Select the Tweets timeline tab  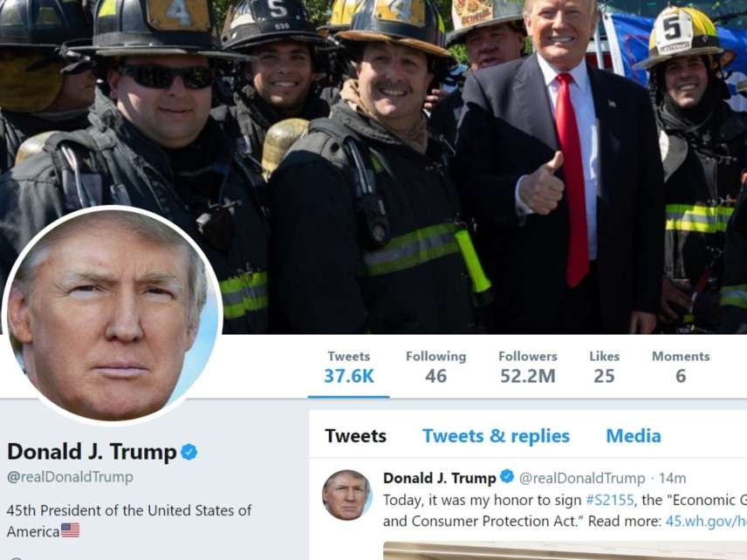click(x=356, y=436)
